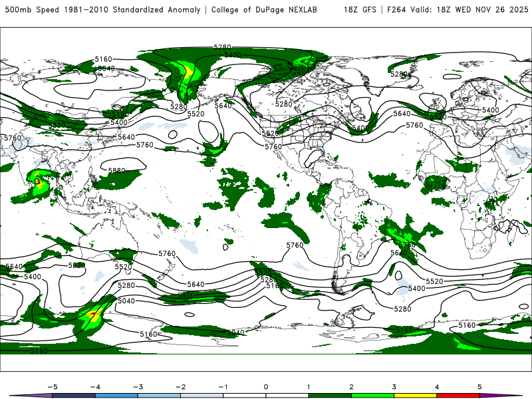Click the 'College of DuPage NEXLAB' text
Image resolution: width=532 pixels, height=399 pixels.
264,9
